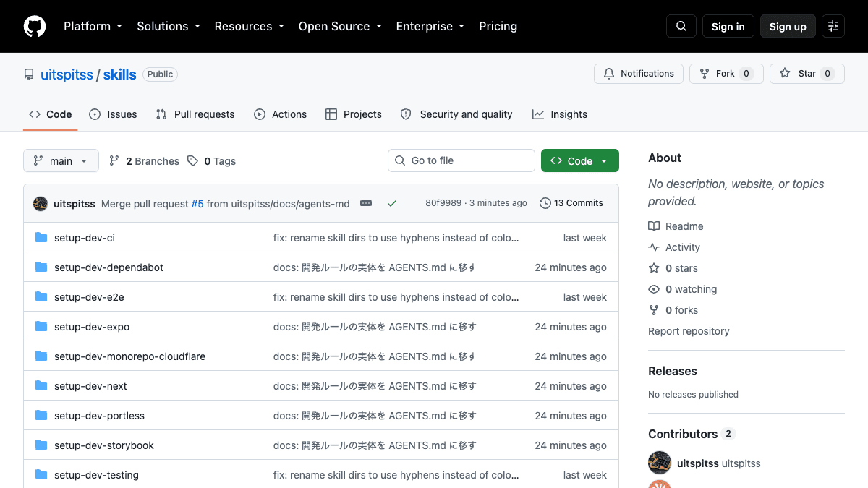868x488 pixels.
Task: Click the setup-dev-ci folder icon
Action: pyautogui.click(x=41, y=238)
